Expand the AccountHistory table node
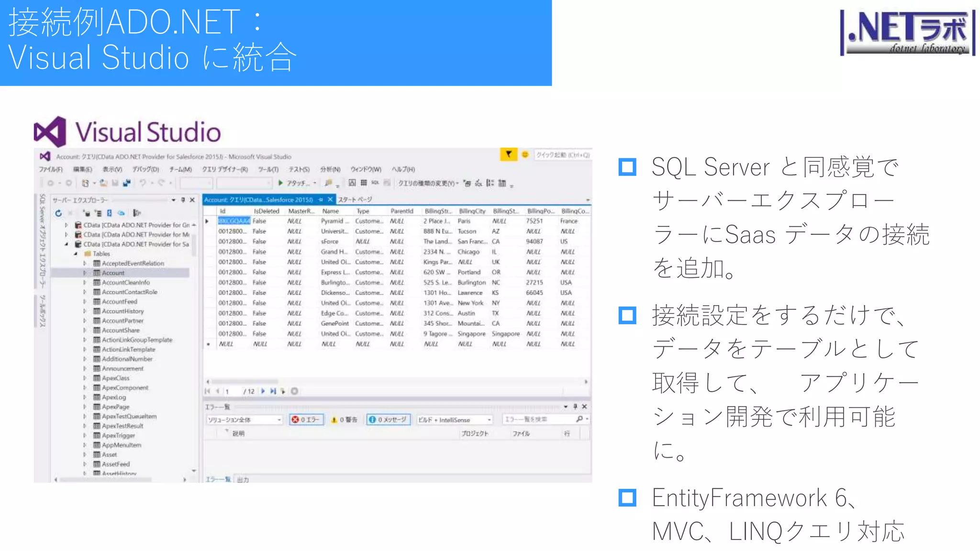The height and width of the screenshot is (551, 980). [85, 311]
